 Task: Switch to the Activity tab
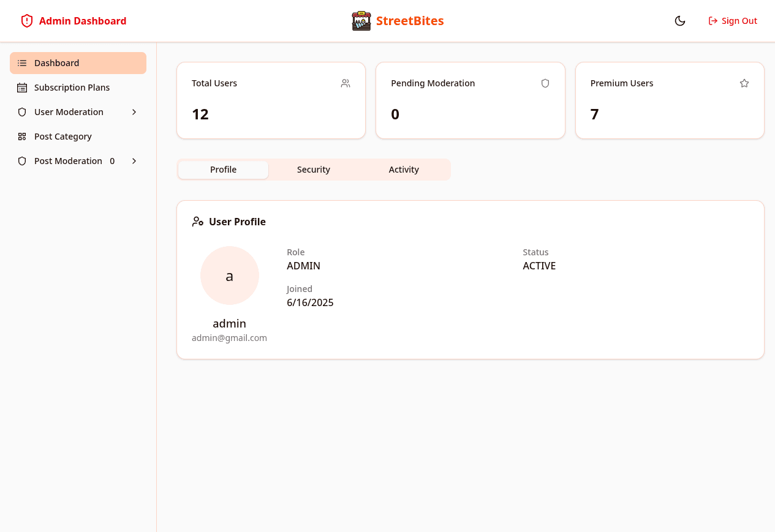(x=404, y=170)
